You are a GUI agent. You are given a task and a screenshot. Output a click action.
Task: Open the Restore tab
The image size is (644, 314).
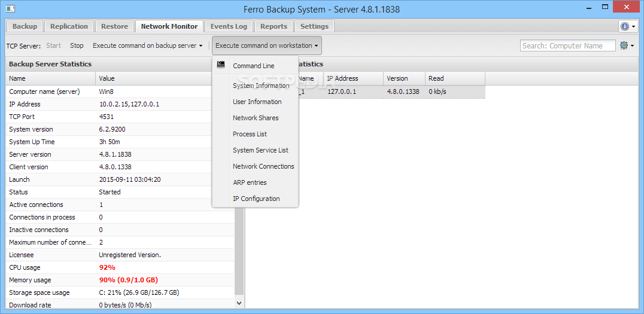[x=114, y=26]
